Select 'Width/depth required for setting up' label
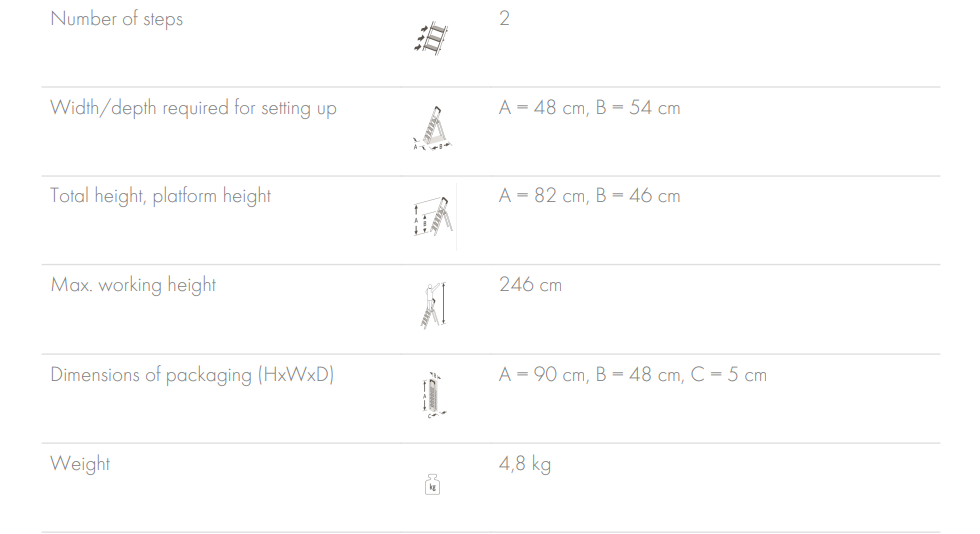980x534 pixels. tap(193, 108)
